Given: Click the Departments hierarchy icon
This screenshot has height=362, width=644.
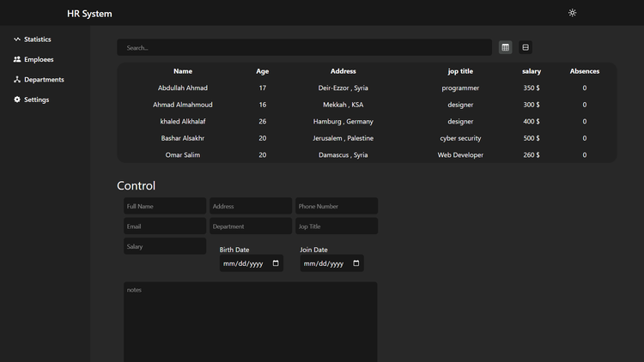Looking at the screenshot, I should tap(17, 80).
